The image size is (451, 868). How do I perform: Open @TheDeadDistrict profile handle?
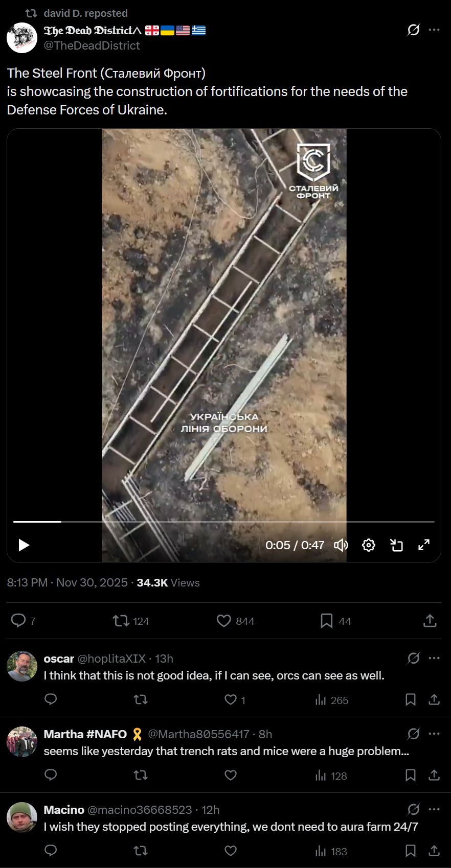click(92, 45)
